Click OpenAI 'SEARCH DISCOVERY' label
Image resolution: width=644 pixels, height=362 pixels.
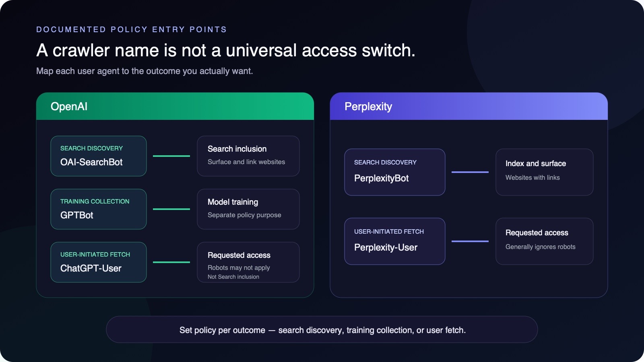pyautogui.click(x=91, y=148)
